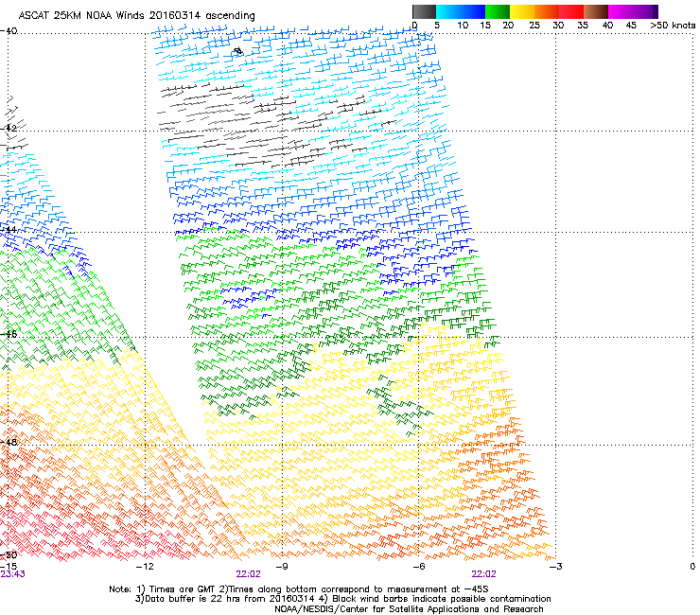700x615 pixels.
Task: Choose the yellow 20-25 knots color bar segment
Action: (x=522, y=11)
